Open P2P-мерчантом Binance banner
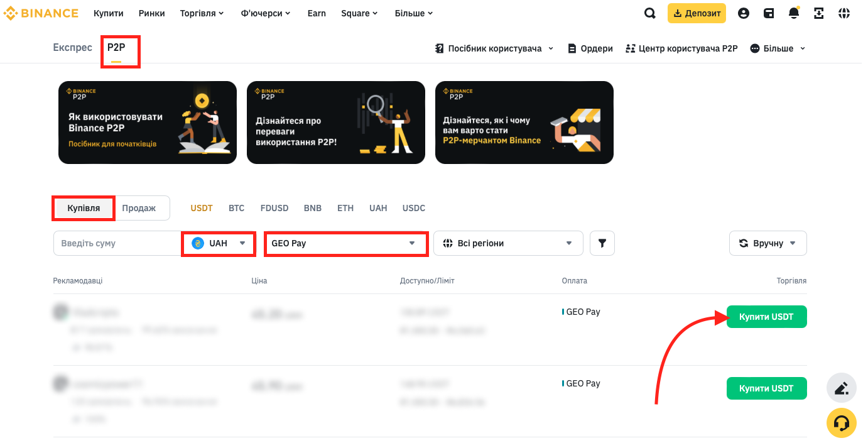The image size is (868, 443). (524, 123)
